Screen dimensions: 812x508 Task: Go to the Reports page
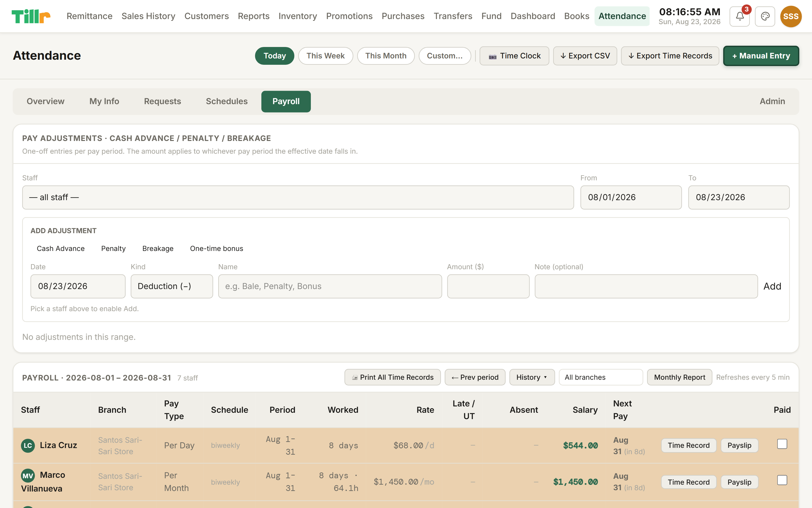point(253,16)
